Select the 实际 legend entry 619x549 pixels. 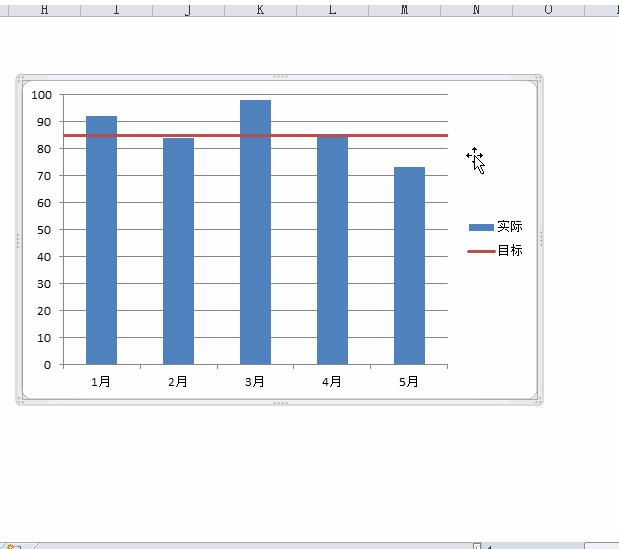pos(495,227)
